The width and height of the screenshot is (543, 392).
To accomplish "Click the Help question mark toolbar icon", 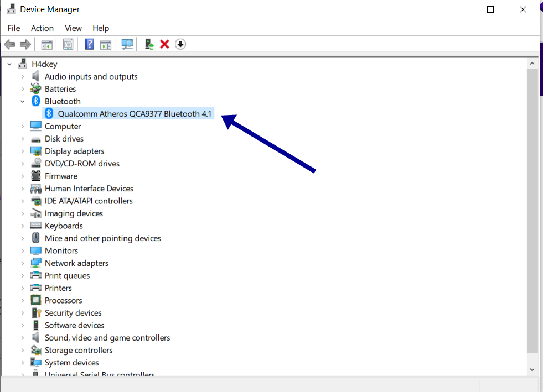I will coord(89,44).
